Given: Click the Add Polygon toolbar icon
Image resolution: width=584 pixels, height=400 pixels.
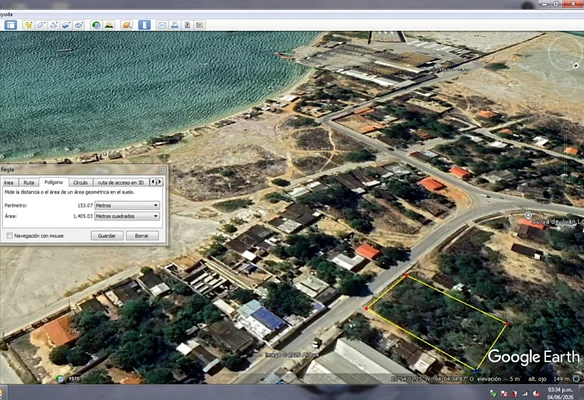Looking at the screenshot, I should (x=41, y=25).
